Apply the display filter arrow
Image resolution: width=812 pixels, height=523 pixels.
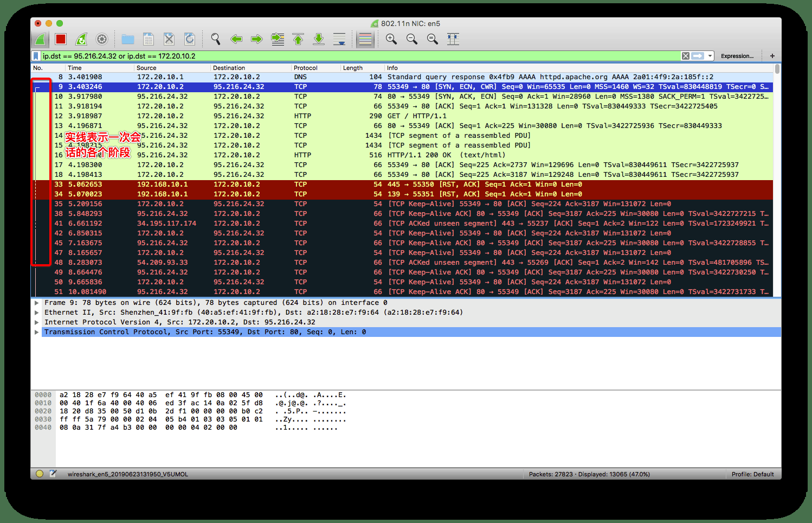point(698,56)
